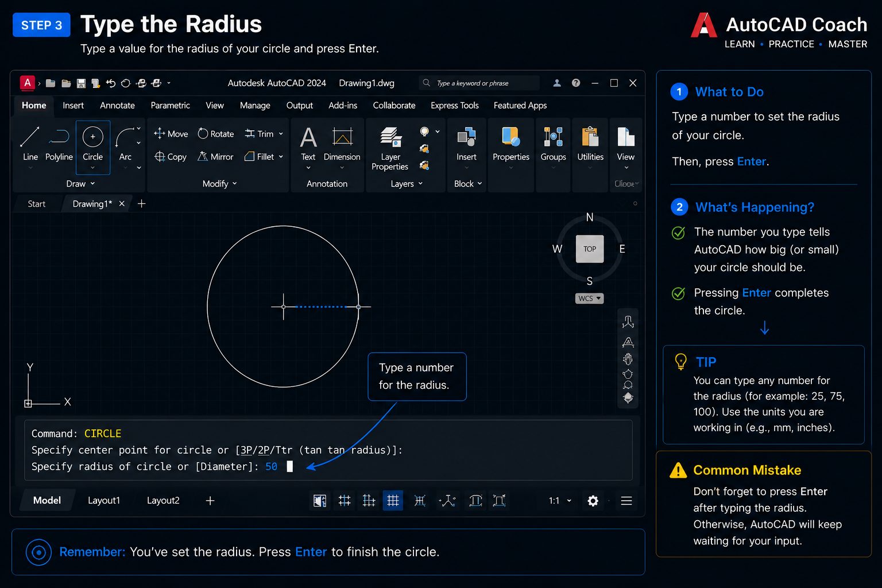
Task: Expand the Layers panel
Action: (407, 184)
